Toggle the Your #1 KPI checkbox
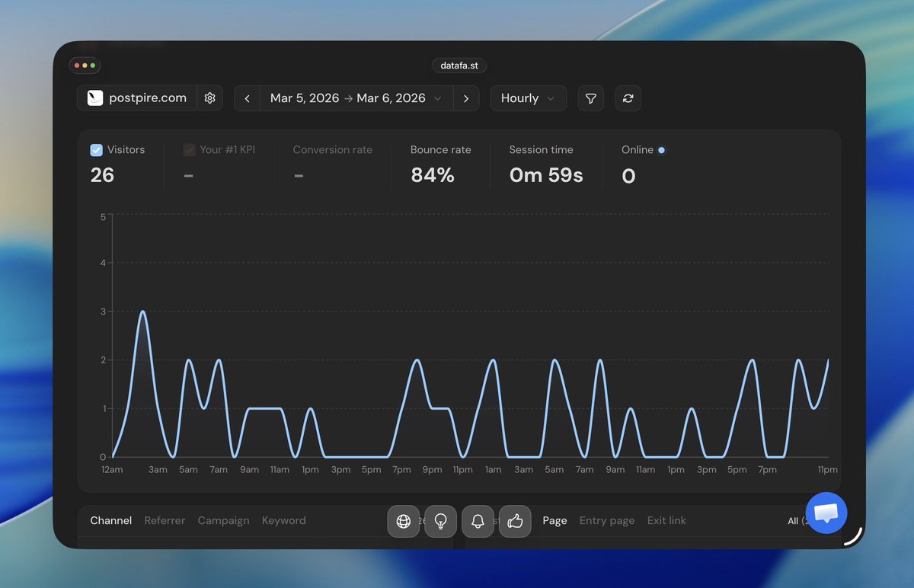 coord(190,150)
